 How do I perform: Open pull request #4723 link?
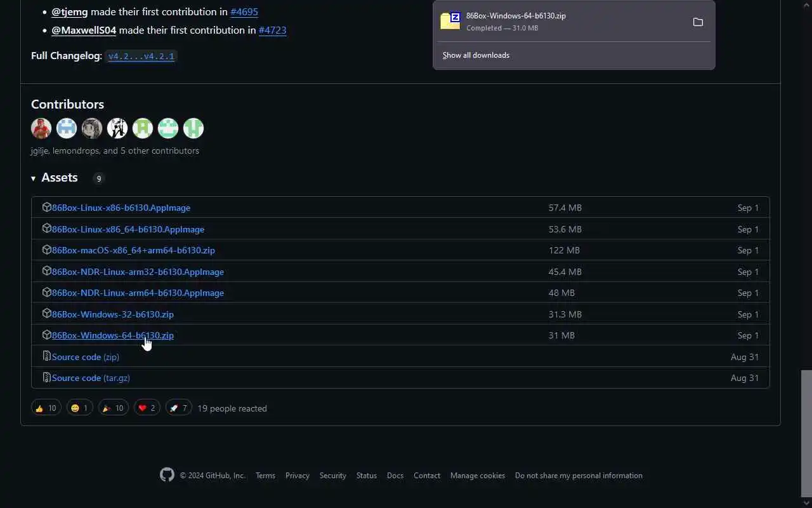point(272,30)
